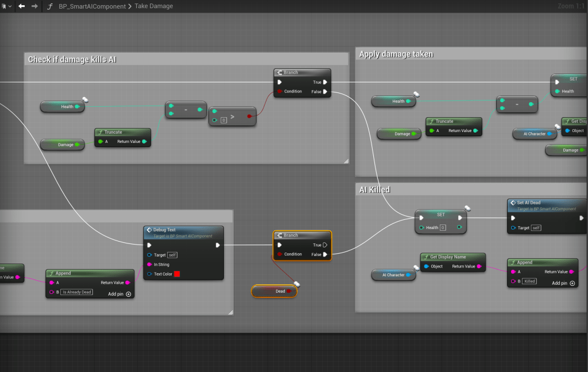
Task: Click the Damage node's output pin in 'Check if damage kills AI'
Action: click(78, 144)
